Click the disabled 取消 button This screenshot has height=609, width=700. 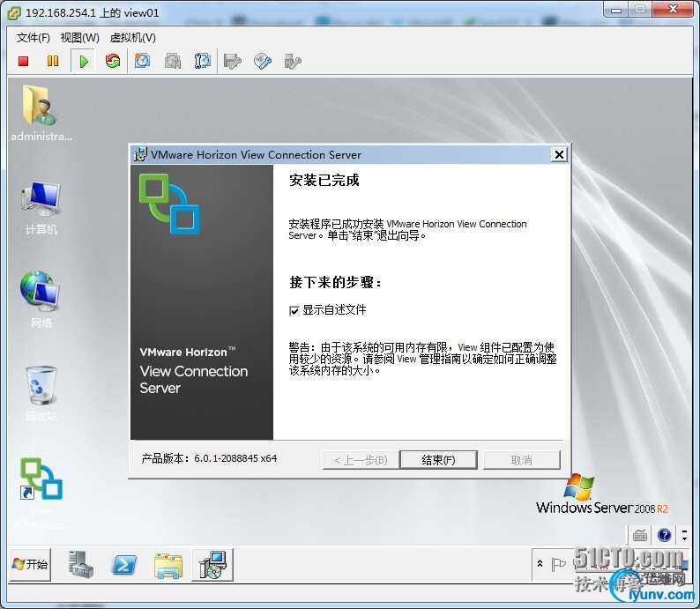521,460
